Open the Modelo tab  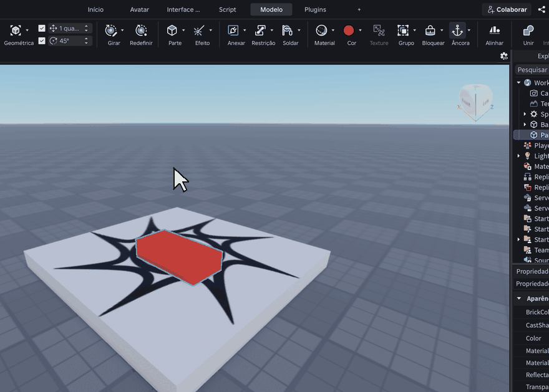click(271, 9)
